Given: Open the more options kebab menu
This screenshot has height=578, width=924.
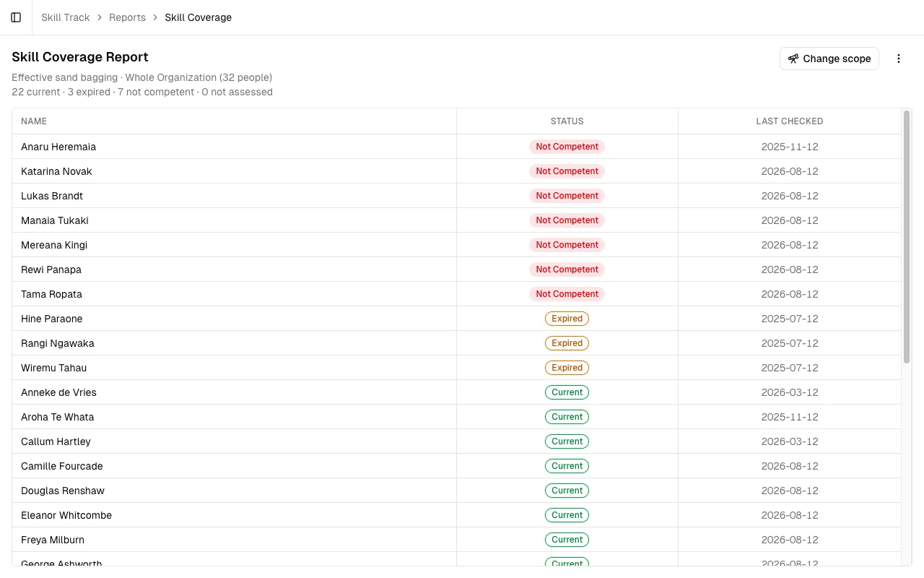Looking at the screenshot, I should (899, 59).
